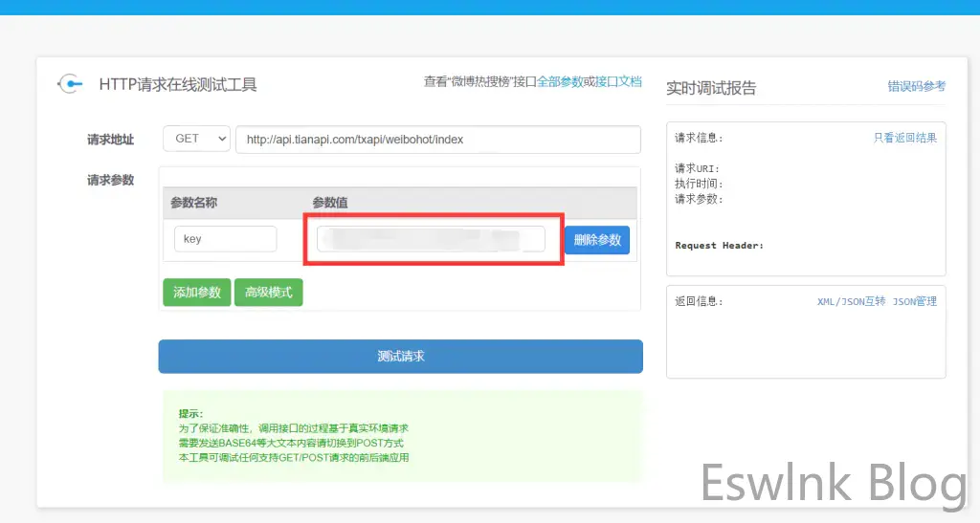Open the 错误码参考 link
Viewport: 980px width, 523px height.
point(916,86)
